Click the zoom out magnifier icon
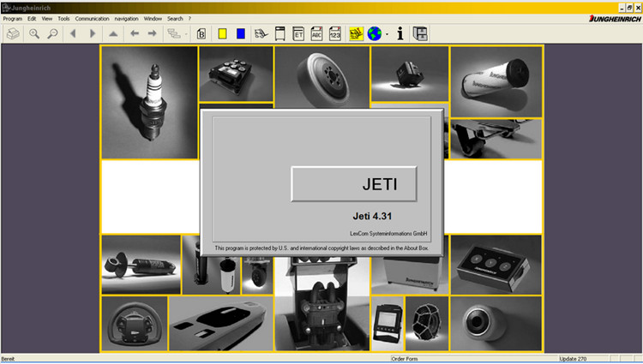This screenshot has width=643, height=364. coord(52,33)
